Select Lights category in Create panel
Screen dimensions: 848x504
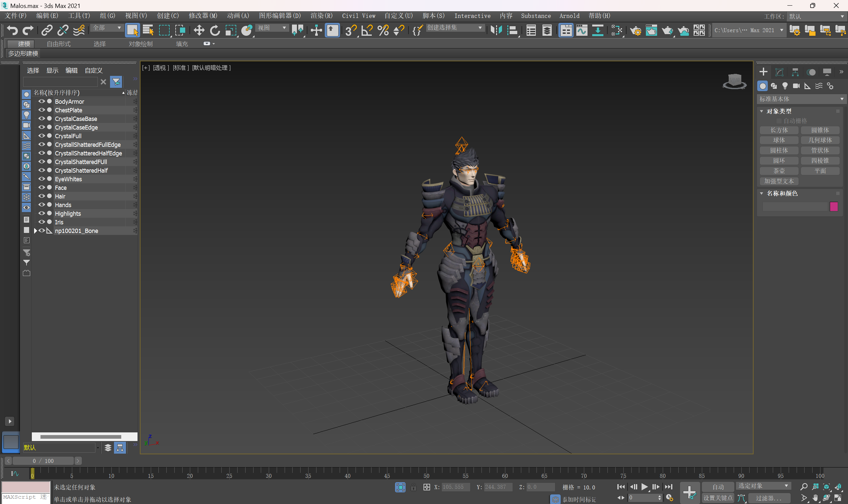click(x=785, y=86)
